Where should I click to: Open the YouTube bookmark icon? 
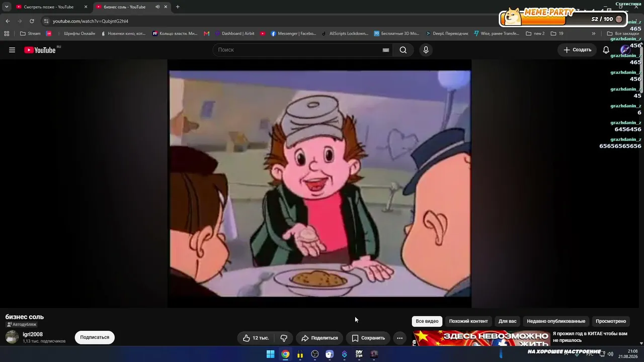(x=263, y=34)
